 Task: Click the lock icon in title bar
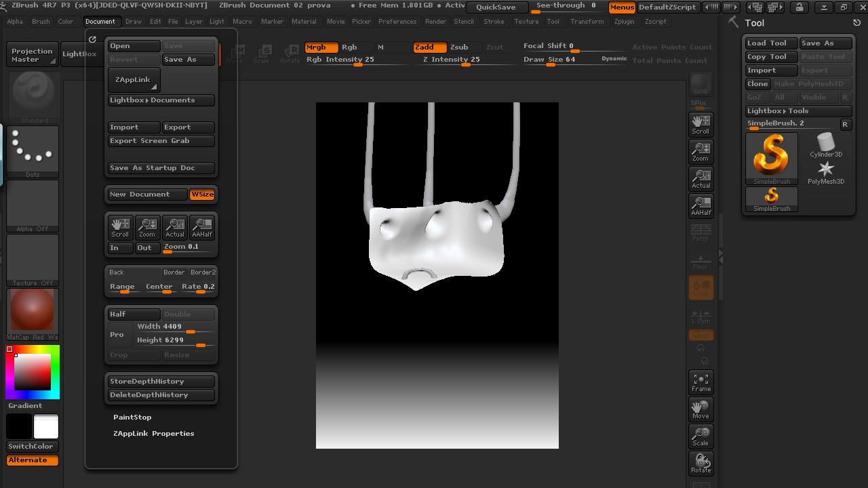(x=800, y=7)
